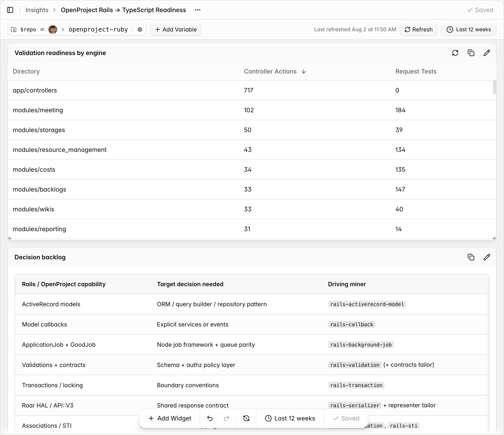Redo the last change

pos(226,418)
